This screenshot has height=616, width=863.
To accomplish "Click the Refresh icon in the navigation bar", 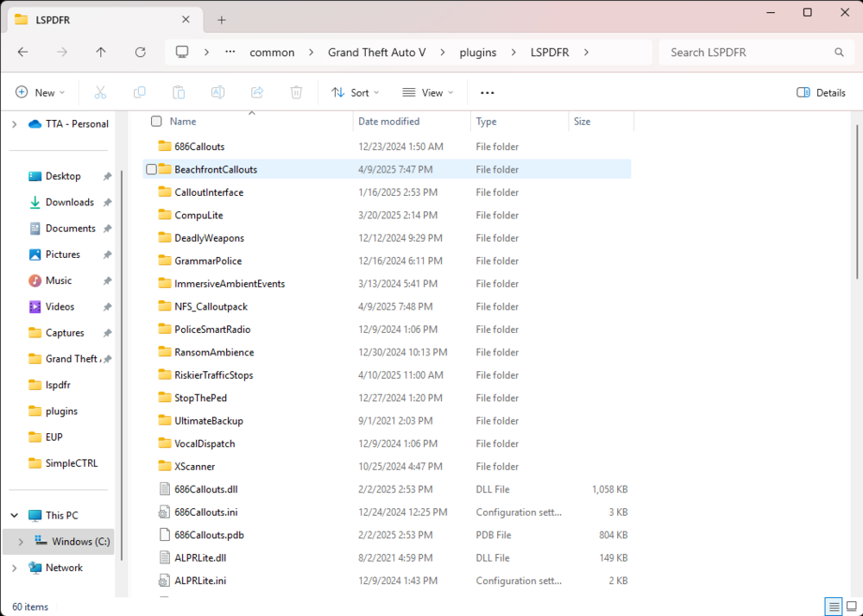I will click(x=140, y=52).
